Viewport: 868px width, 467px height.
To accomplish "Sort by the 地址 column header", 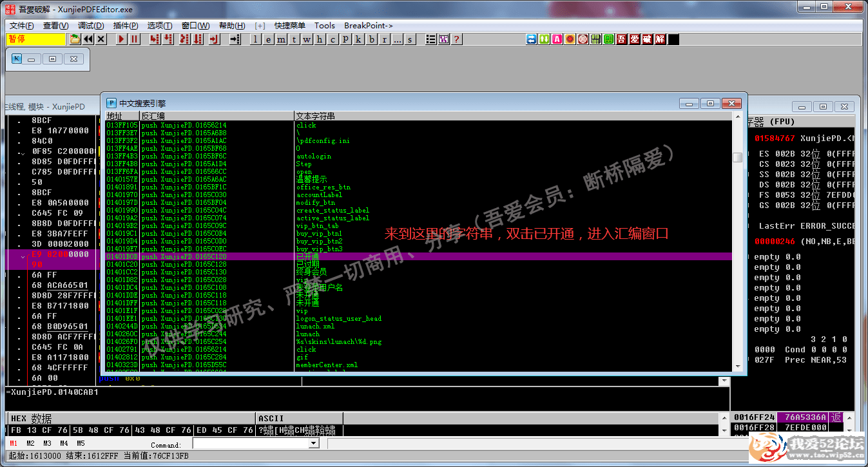I will pos(122,116).
